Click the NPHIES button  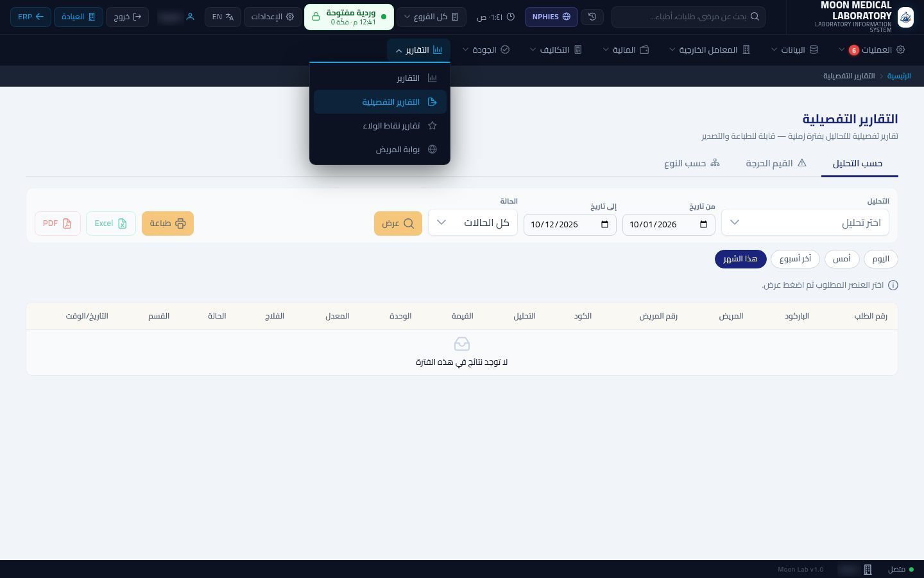coord(551,17)
